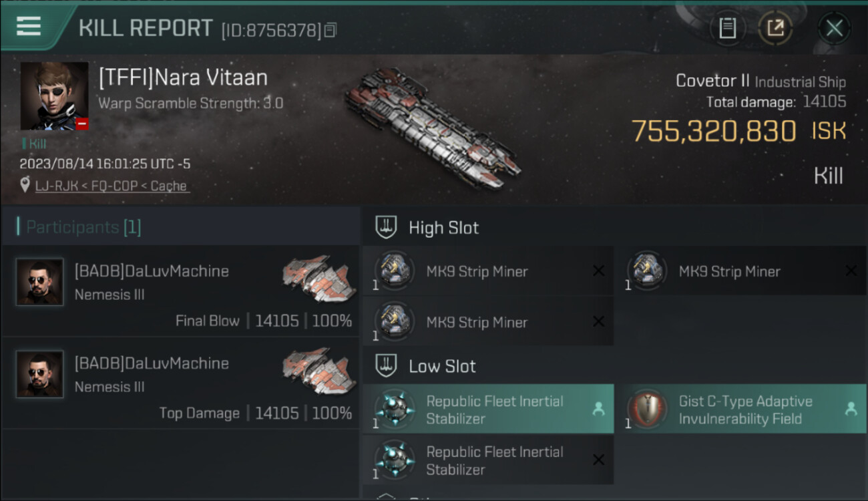Click Gist C-Type Adaptive Invulnerability Field icon
868x501 pixels.
[x=646, y=409]
